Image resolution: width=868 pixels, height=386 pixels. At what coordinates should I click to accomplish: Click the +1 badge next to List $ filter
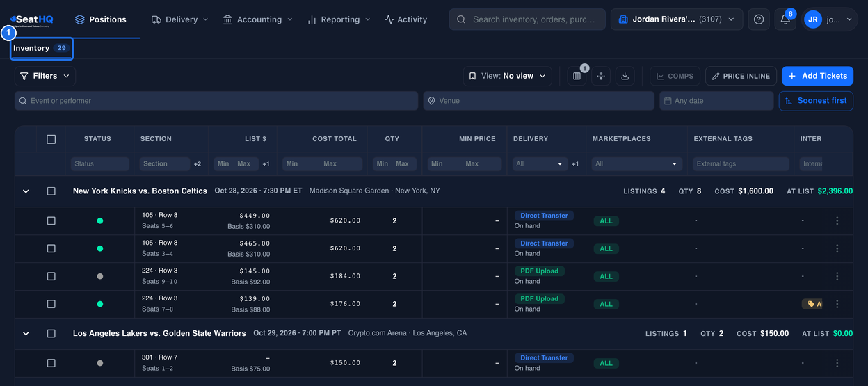point(266,164)
